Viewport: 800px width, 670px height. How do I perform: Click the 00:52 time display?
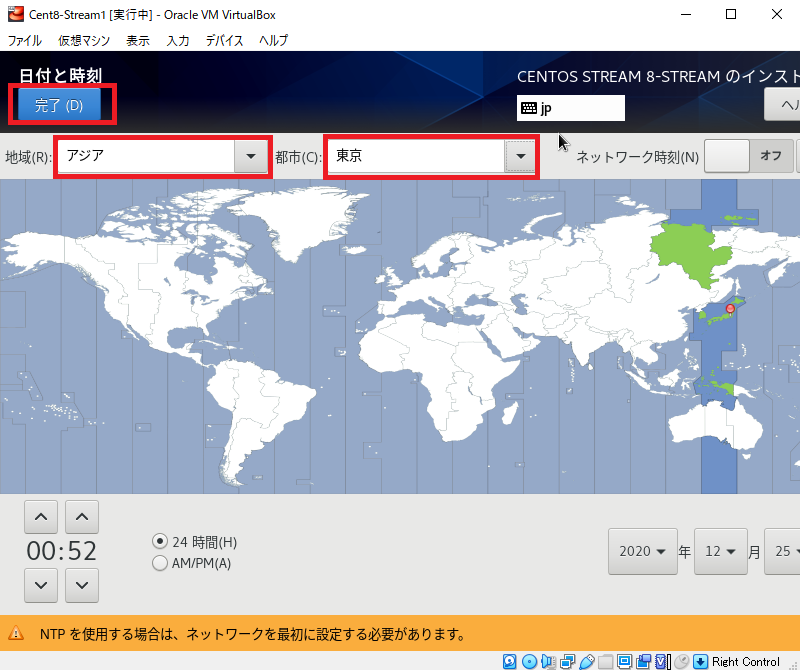pyautogui.click(x=61, y=551)
